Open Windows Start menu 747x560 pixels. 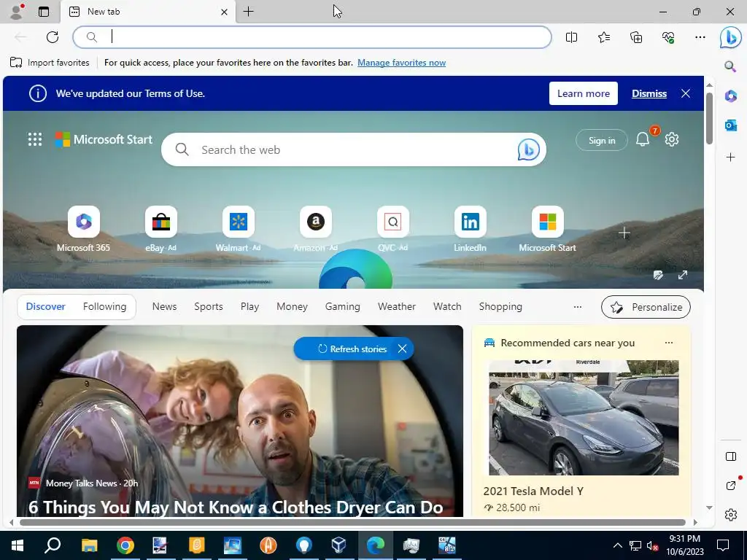click(x=18, y=545)
